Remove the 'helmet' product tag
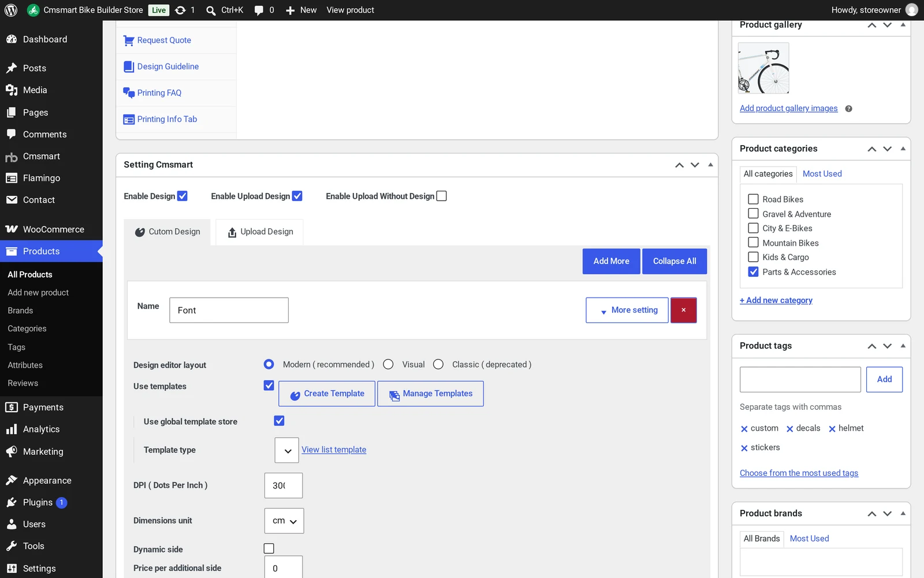 point(832,429)
